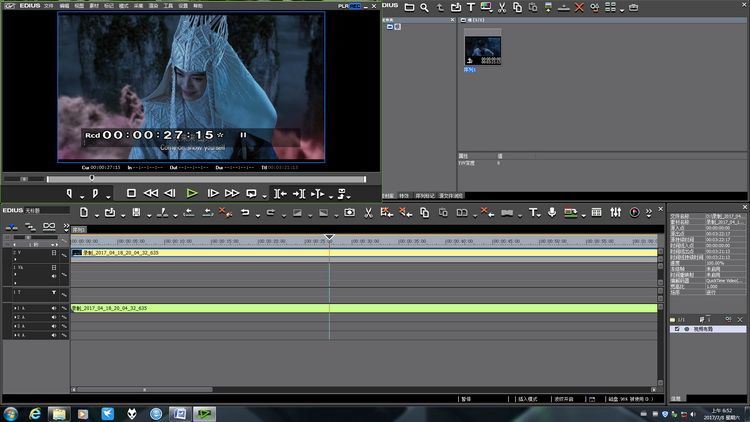Open the export/print-to-file icon in player
The height and width of the screenshot is (422, 750).
click(342, 193)
